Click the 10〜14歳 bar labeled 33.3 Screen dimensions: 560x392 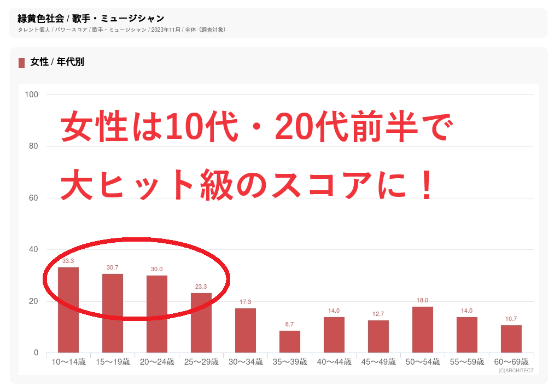point(68,309)
